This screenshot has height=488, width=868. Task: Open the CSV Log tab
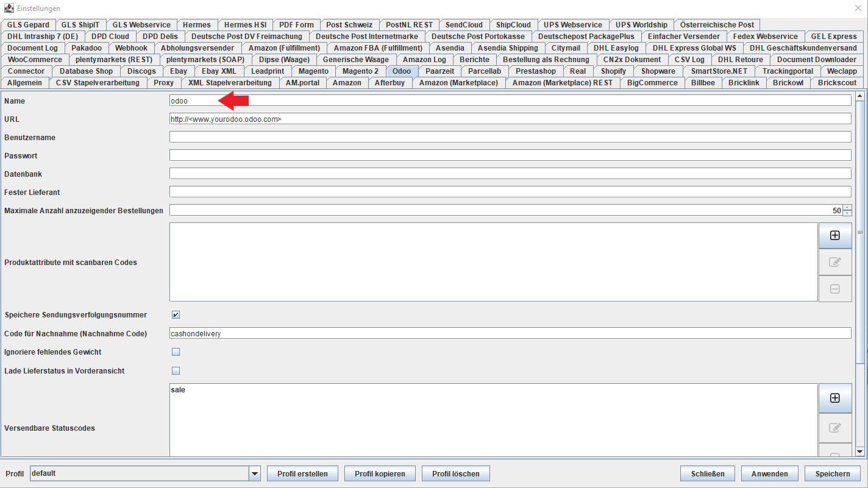point(689,60)
